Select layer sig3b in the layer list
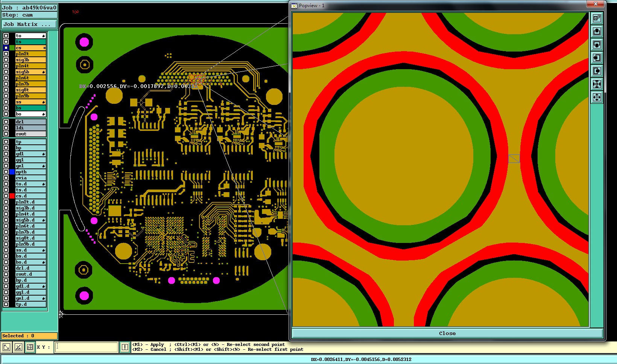 tap(30, 60)
